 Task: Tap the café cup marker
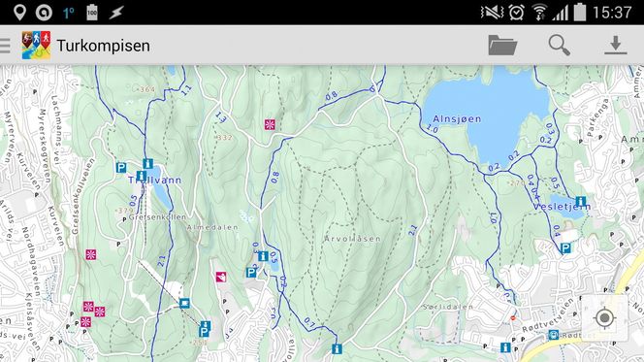point(184,303)
